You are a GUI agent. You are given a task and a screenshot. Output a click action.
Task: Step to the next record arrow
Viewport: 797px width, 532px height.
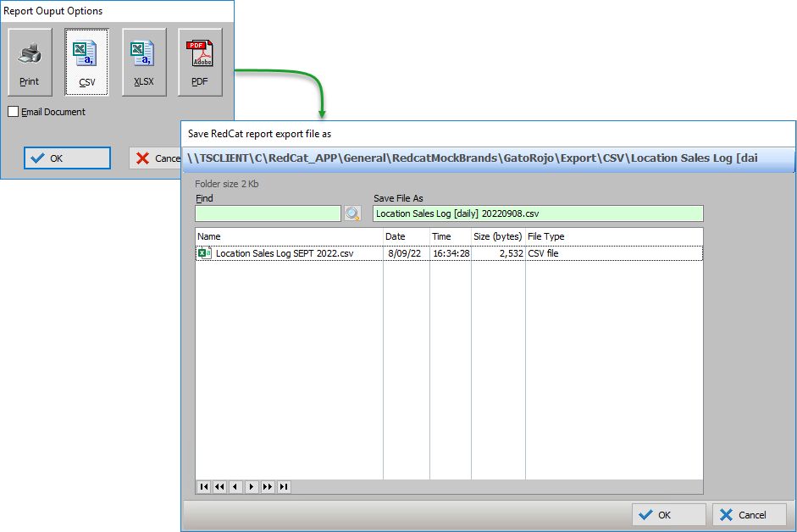(252, 487)
